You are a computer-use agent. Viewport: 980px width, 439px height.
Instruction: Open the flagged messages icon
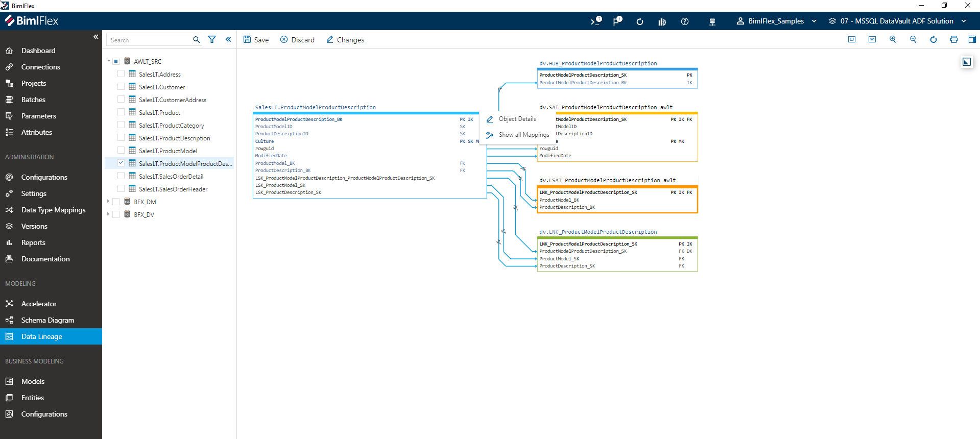(x=617, y=21)
